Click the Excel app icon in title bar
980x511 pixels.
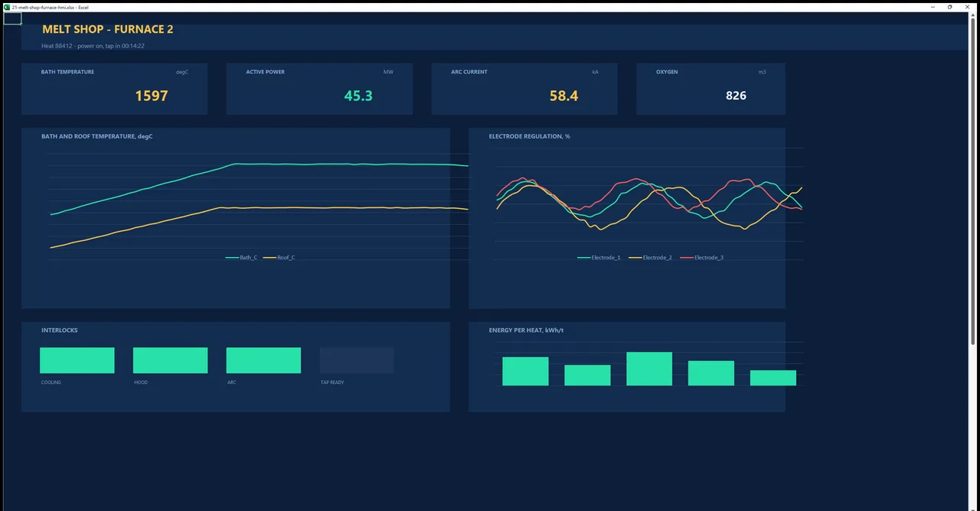(6, 6)
